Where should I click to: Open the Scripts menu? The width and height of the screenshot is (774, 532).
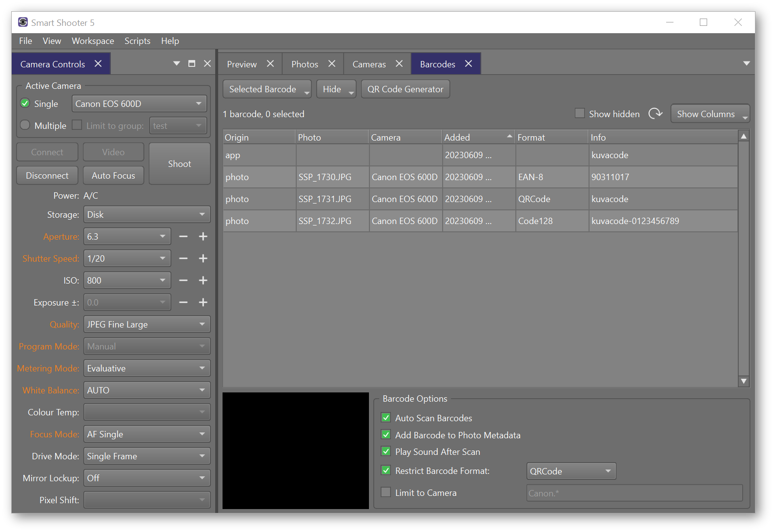tap(137, 41)
